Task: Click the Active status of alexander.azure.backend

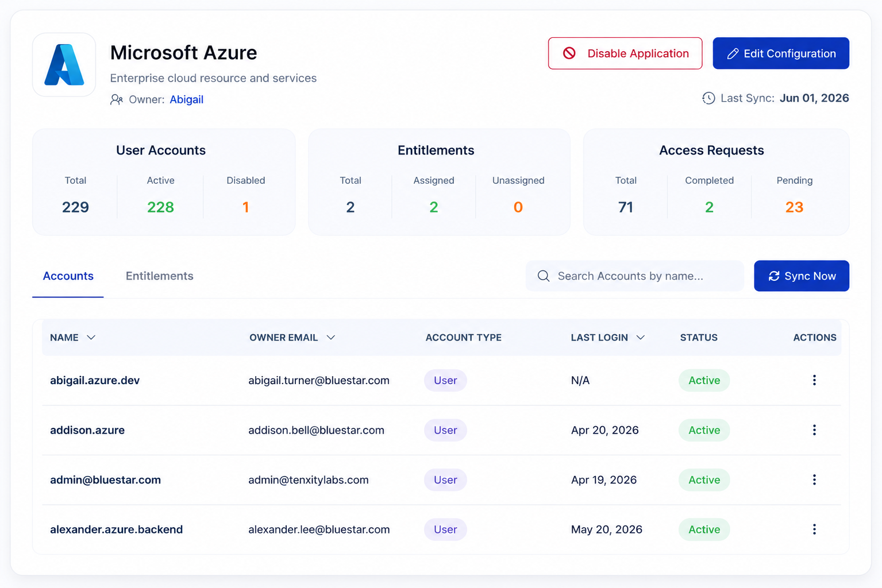Action: pos(704,529)
